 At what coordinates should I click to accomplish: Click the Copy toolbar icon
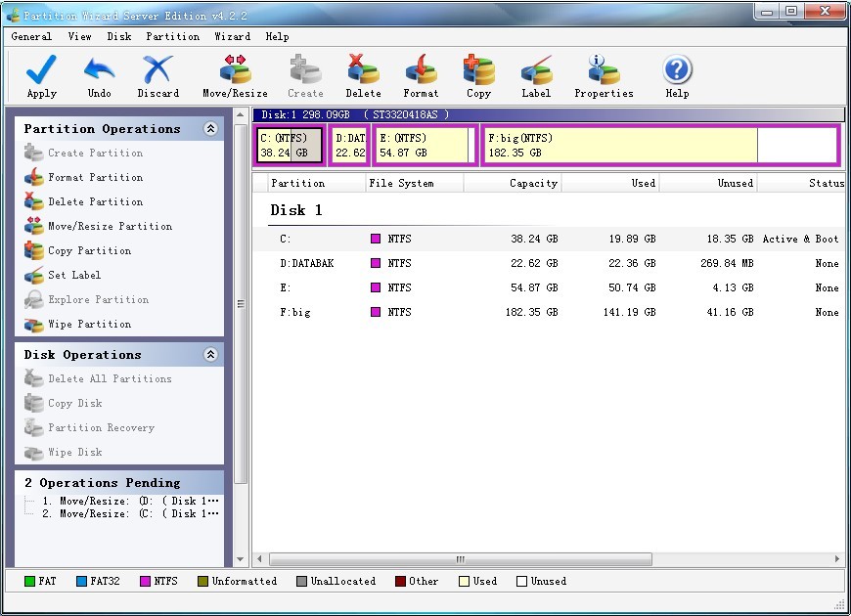(x=478, y=69)
